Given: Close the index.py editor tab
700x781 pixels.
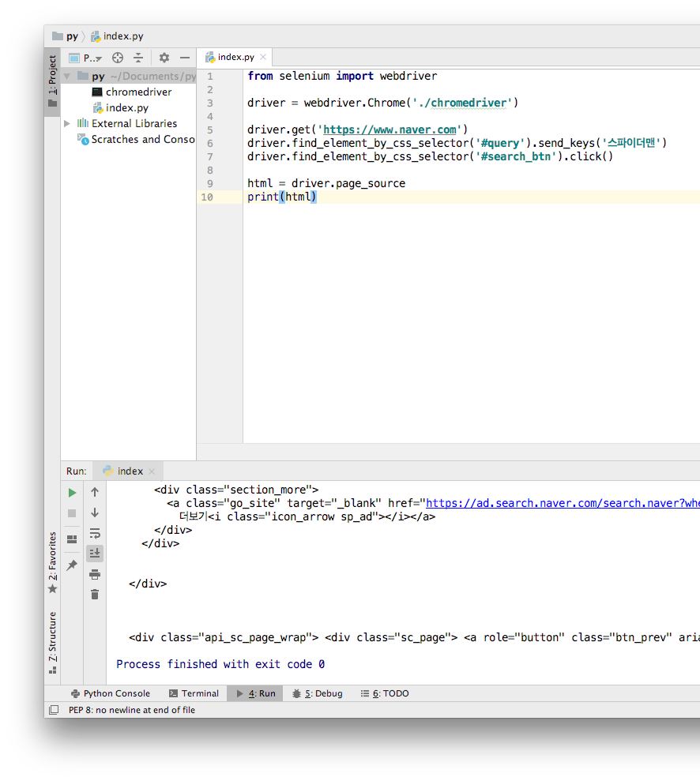Looking at the screenshot, I should click(263, 57).
